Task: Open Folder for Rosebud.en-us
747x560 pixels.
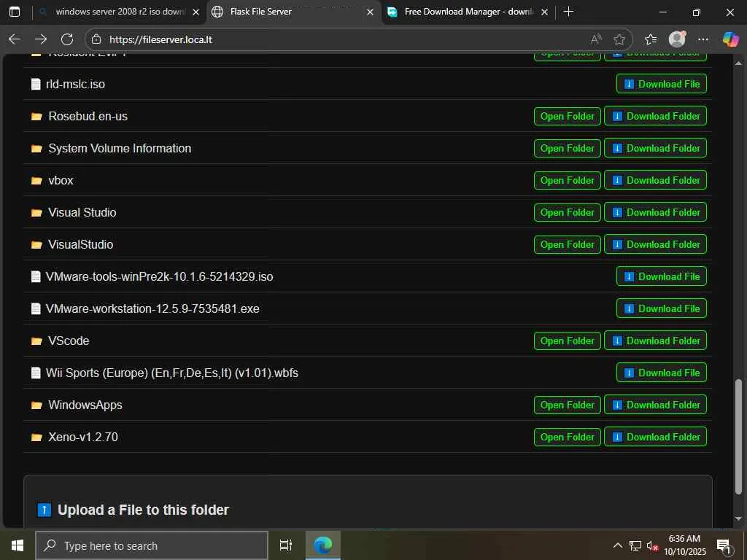Action: pyautogui.click(x=567, y=116)
